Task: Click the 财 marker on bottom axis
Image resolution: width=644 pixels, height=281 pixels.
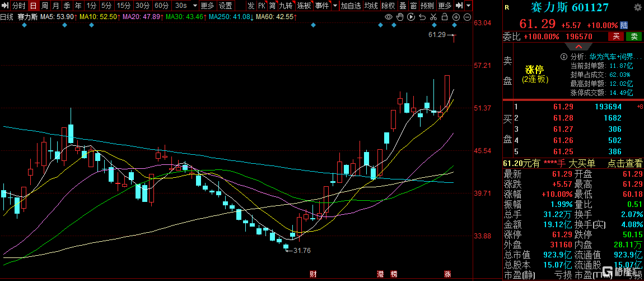Action: (313, 274)
